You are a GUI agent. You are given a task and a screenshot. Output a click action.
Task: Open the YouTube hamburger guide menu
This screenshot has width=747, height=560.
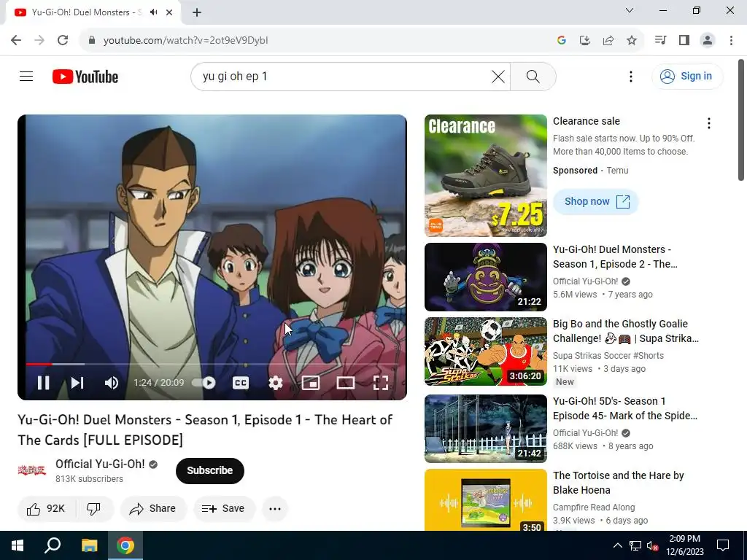pyautogui.click(x=26, y=76)
